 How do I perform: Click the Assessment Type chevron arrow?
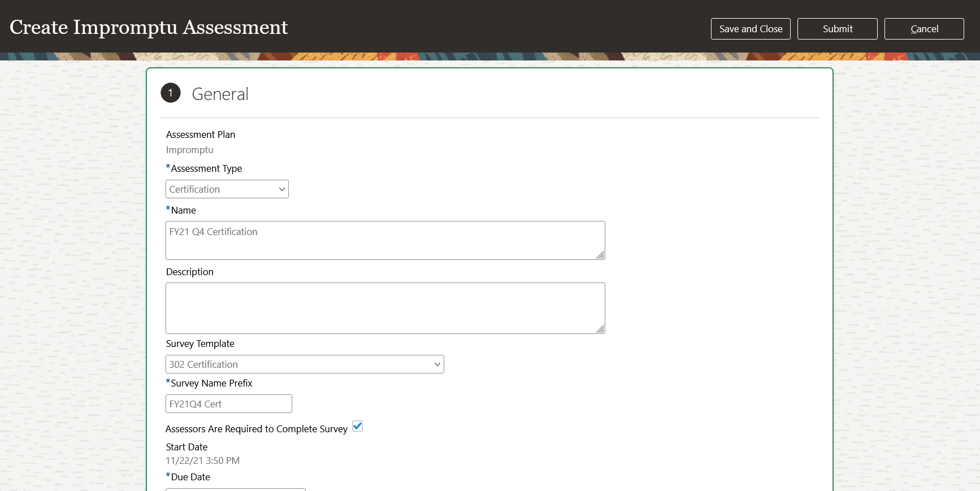(x=281, y=189)
